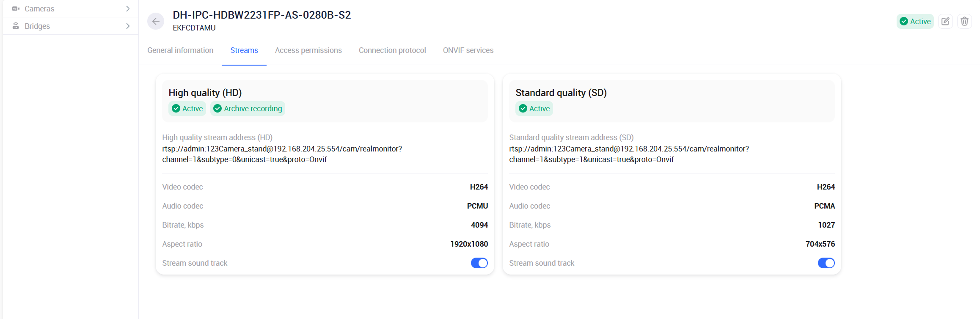
Task: Click the edit camera pencil icon
Action: 945,21
